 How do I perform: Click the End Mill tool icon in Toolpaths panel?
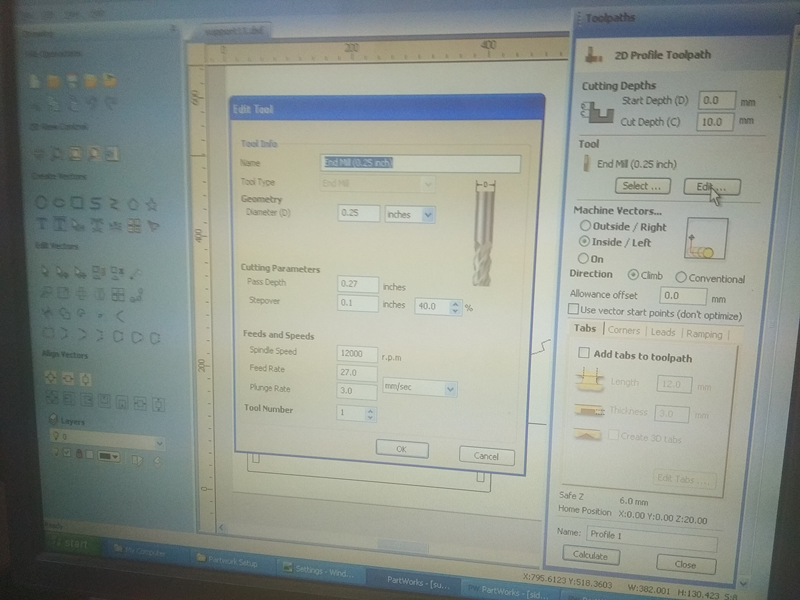pos(586,163)
